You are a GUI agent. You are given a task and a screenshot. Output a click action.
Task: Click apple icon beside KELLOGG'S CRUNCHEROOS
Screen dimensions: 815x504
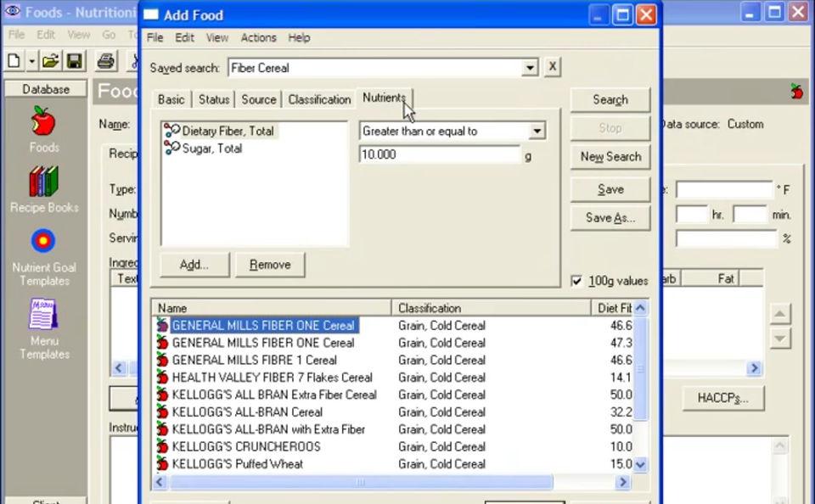point(163,446)
